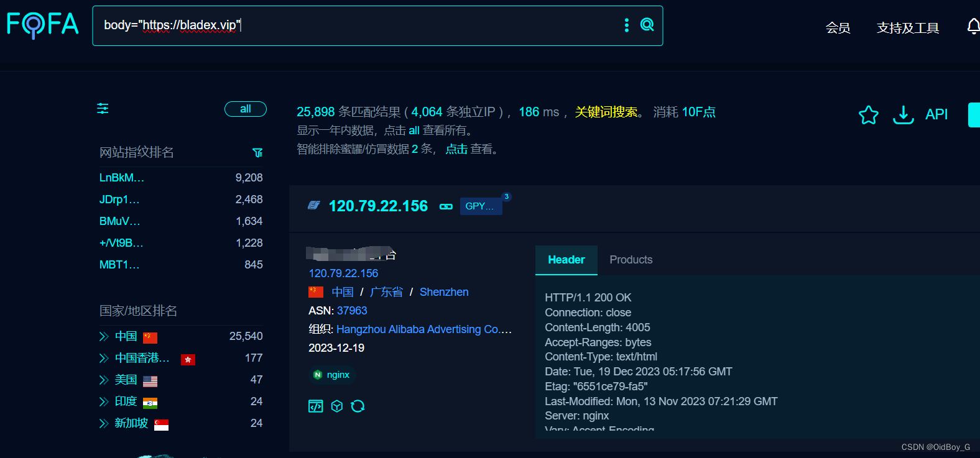Expand the 美国 country row
The height and width of the screenshot is (458, 980).
point(104,380)
